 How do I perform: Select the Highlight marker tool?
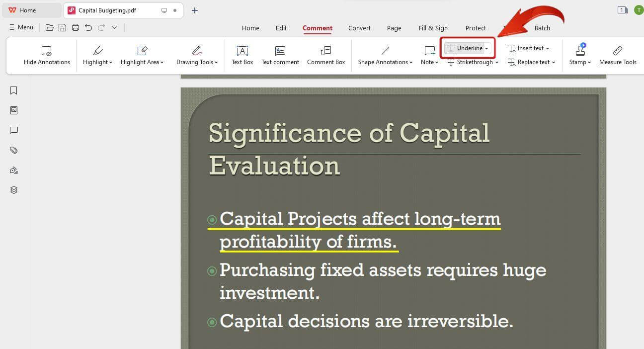tap(97, 51)
